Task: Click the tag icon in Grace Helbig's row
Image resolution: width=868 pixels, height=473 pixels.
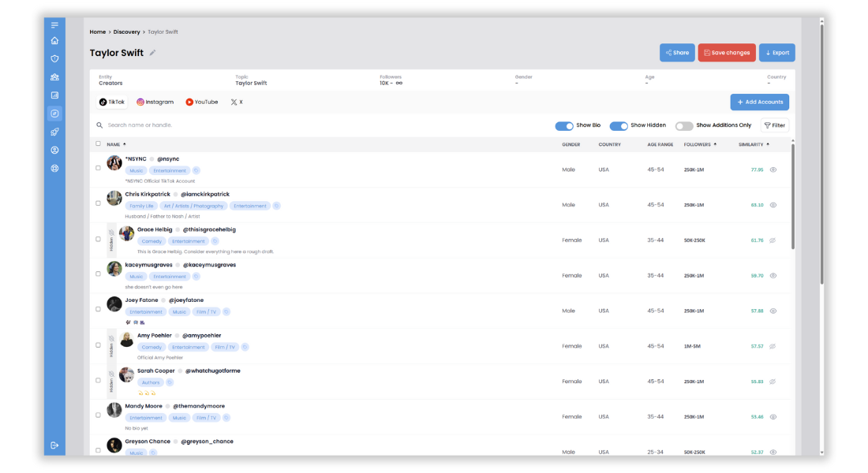Action: coord(215,241)
